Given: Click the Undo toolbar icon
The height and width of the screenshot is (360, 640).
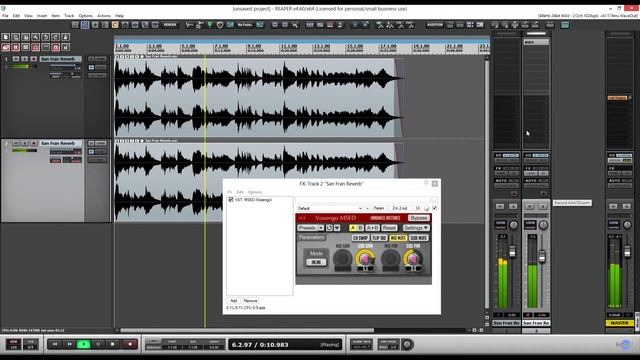Looking at the screenshot, I should 46,37.
